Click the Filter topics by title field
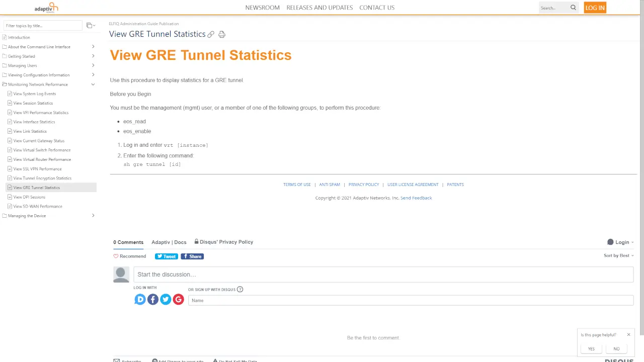644x362 pixels. (43, 26)
